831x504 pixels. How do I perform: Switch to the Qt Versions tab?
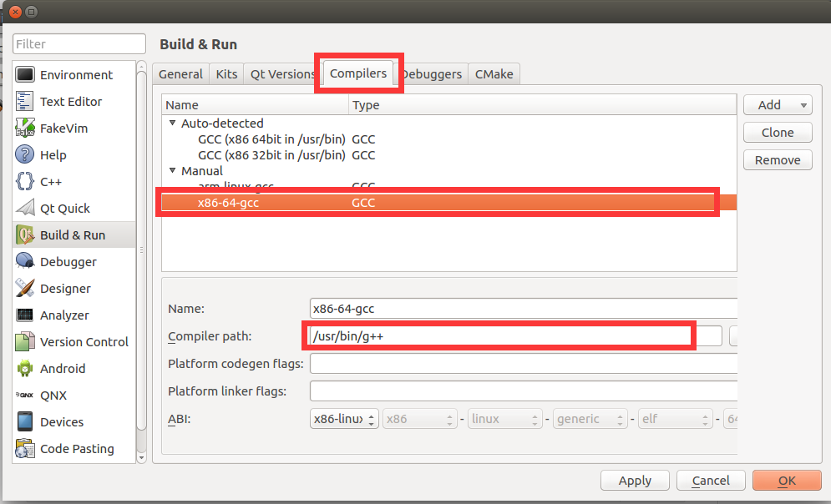(281, 73)
